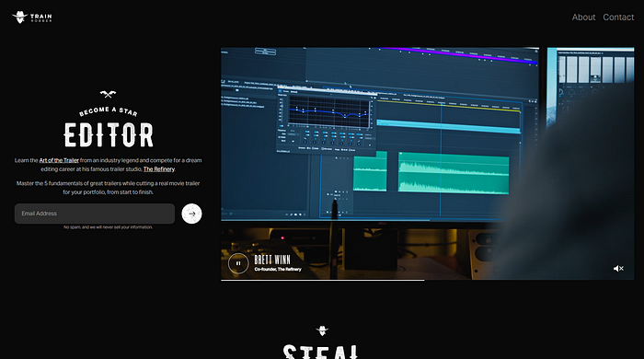Click the video preview area

pyautogui.click(x=427, y=164)
